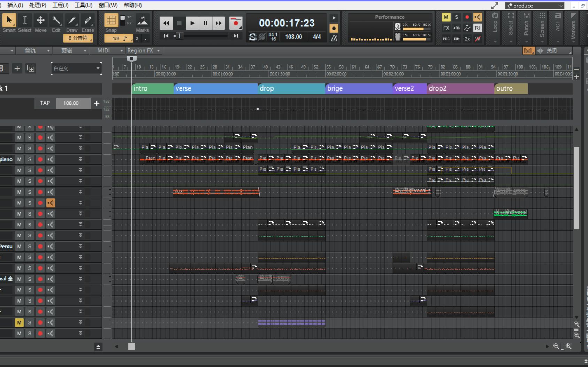
Task: Jump to project end
Action: [x=236, y=36]
